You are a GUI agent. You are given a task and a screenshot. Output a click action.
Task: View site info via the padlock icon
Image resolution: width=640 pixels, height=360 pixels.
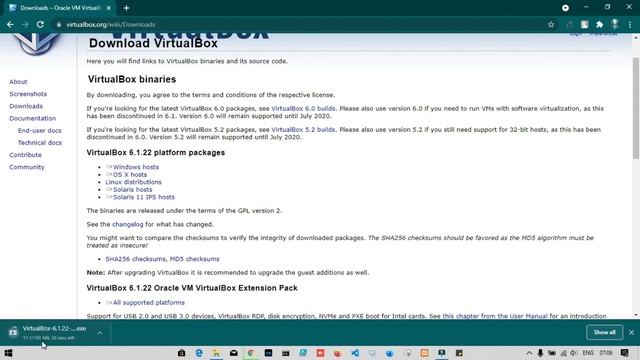pos(59,24)
